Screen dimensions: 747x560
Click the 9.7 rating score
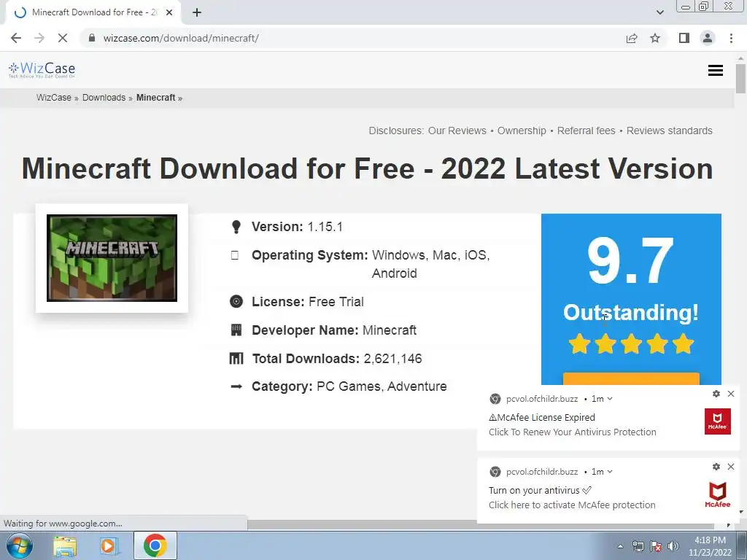631,261
